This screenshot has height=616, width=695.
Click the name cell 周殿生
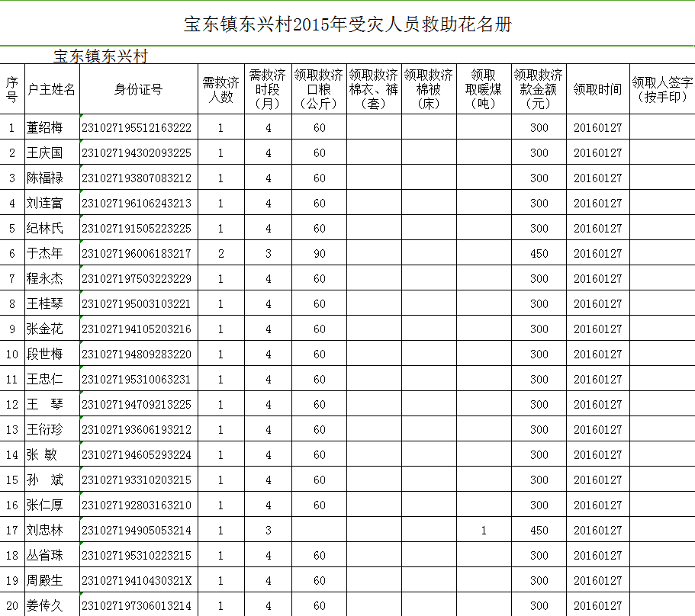point(53,580)
